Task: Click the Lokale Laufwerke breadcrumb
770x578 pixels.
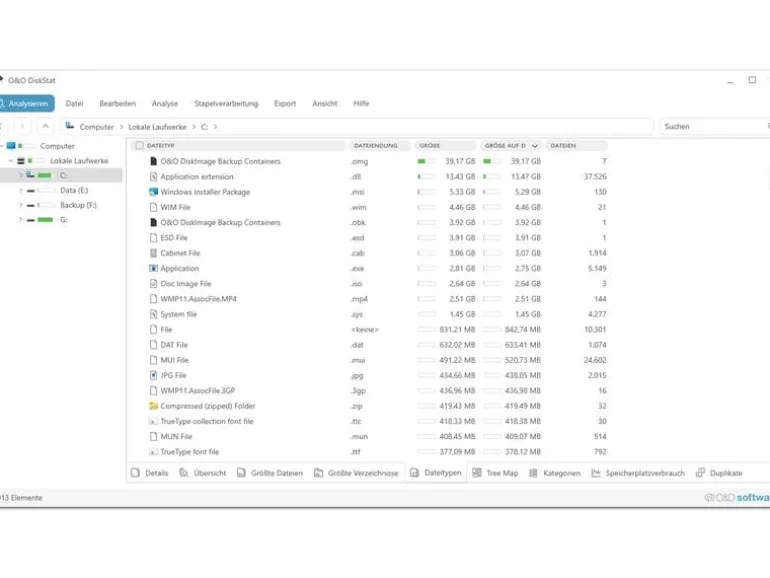Action: (x=157, y=127)
